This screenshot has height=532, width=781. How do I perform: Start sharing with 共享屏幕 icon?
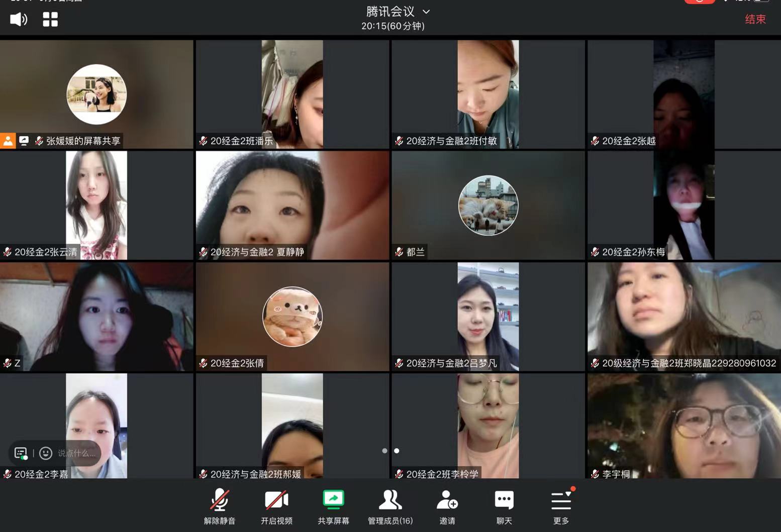(333, 500)
